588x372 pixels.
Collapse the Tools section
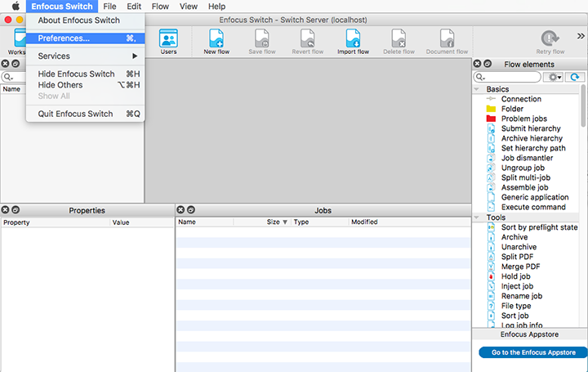477,217
